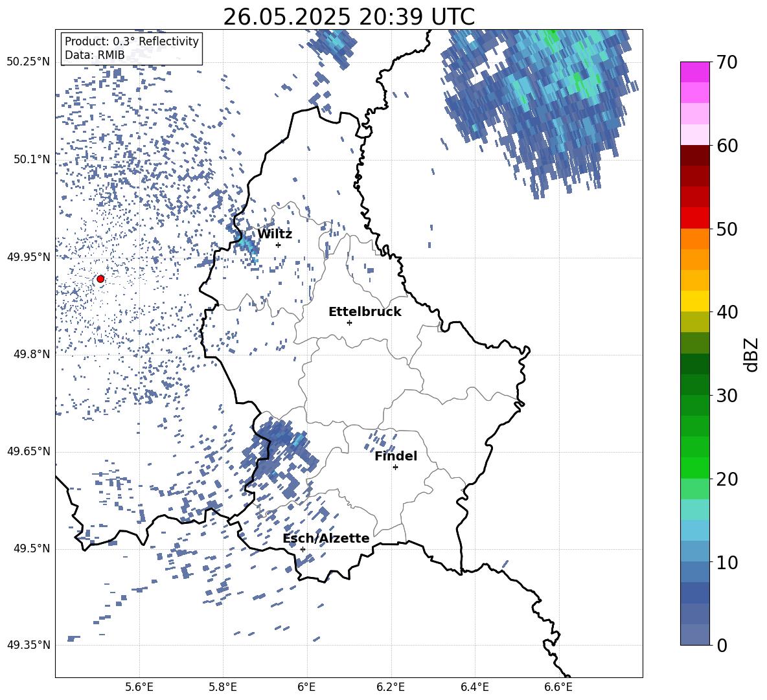
Task: Click the 50.1°N latitude label
Action: pos(31,159)
